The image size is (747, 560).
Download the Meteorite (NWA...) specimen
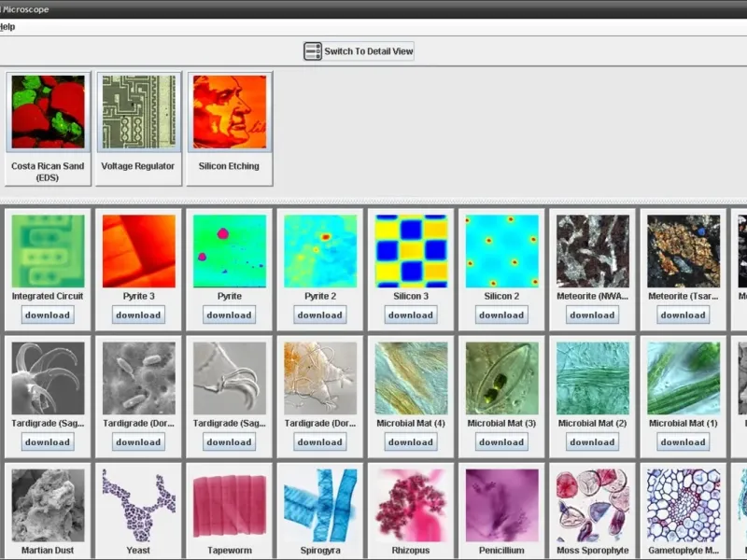click(x=593, y=315)
